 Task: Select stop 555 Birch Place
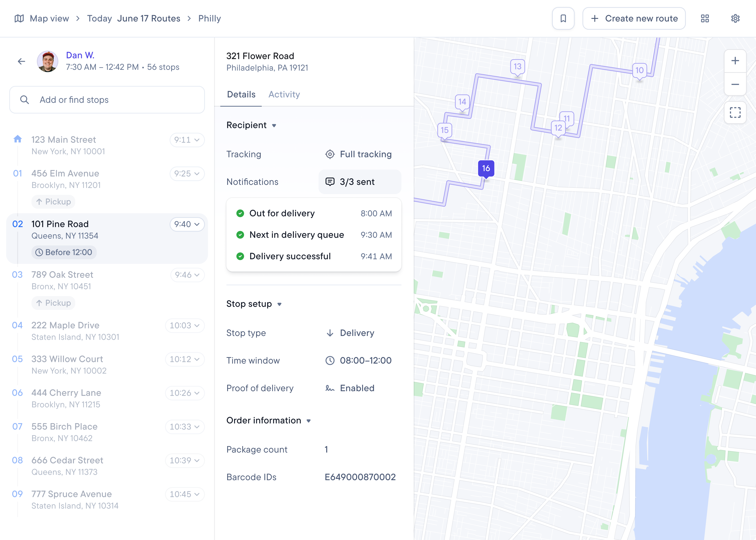pyautogui.click(x=107, y=432)
